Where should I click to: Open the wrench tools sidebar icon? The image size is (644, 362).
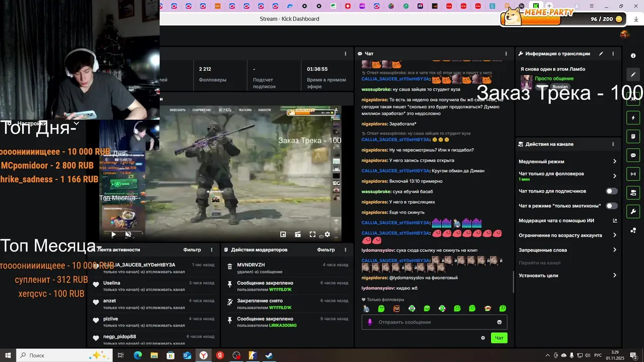point(633,211)
